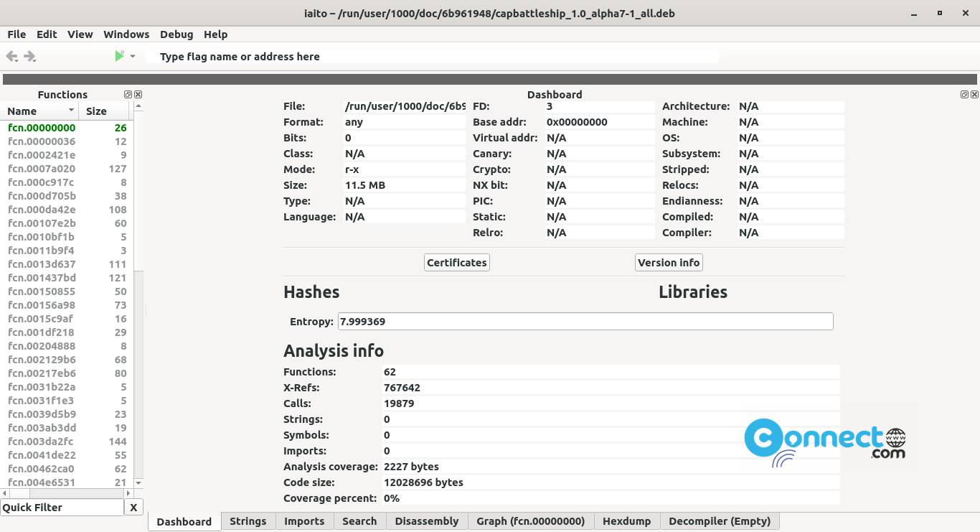This screenshot has width=980, height=532.
Task: Select function fcn.0007a020 in the list
Action: [x=42, y=169]
